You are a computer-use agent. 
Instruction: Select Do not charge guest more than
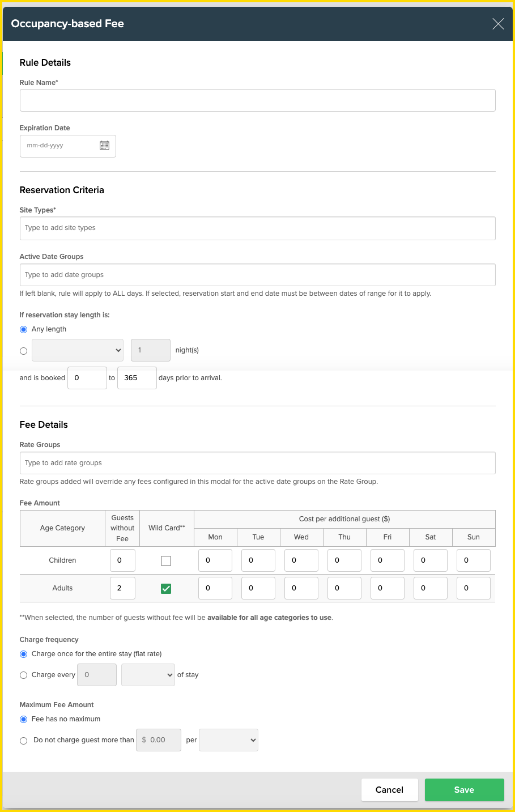23,741
